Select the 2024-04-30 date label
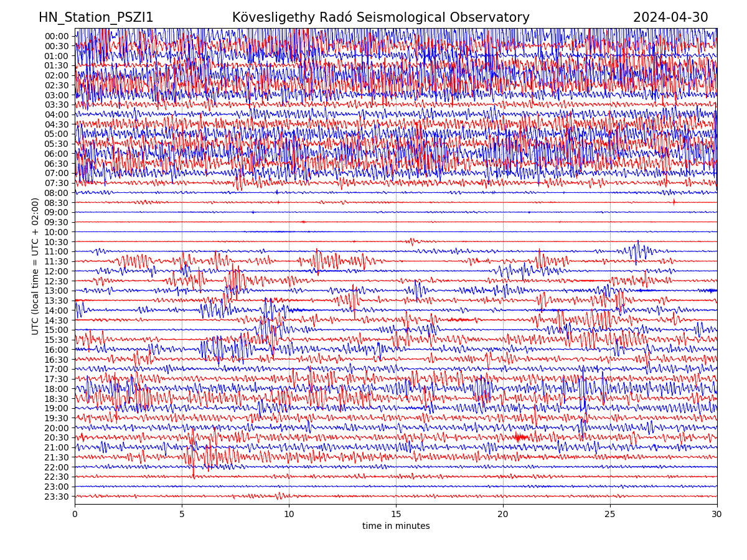Image resolution: width=747 pixels, height=560 pixels. 670,18
